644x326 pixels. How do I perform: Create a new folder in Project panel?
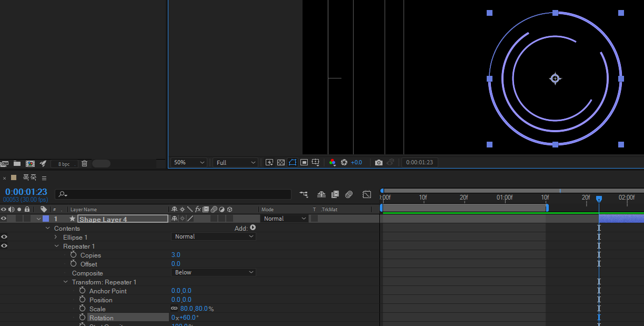[x=17, y=164]
